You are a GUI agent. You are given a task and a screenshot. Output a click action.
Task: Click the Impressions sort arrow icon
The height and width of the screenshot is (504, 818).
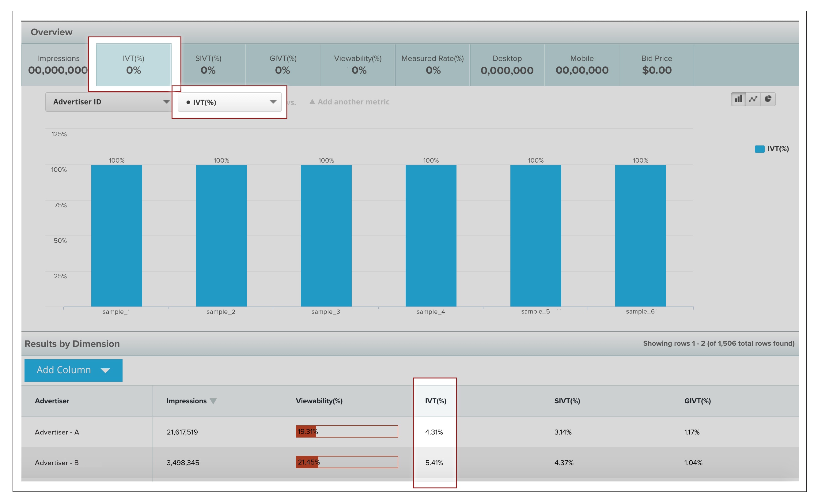213,401
